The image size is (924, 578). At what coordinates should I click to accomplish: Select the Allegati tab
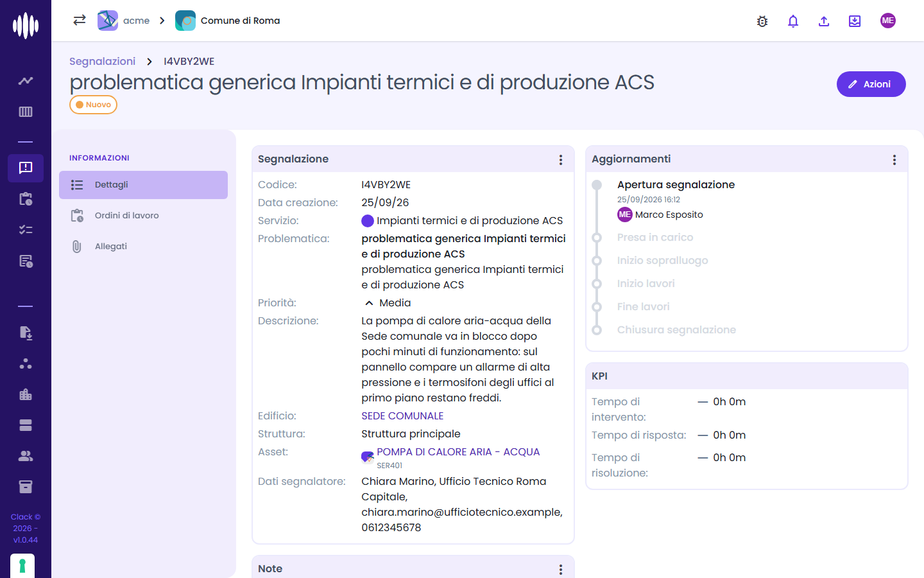coord(143,247)
